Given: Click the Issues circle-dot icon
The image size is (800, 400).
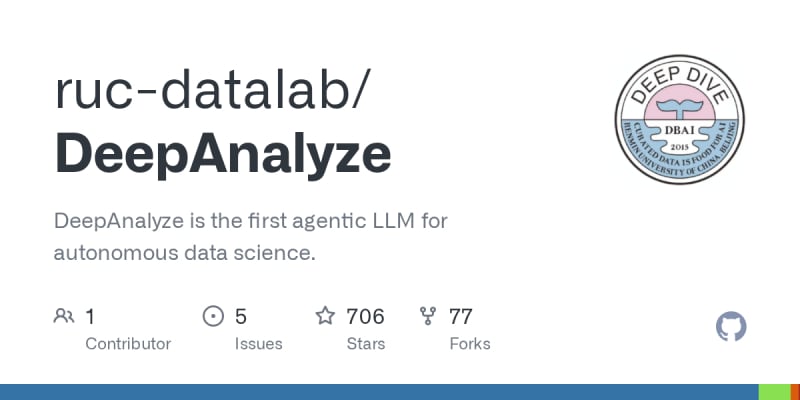Looking at the screenshot, I should (x=213, y=317).
